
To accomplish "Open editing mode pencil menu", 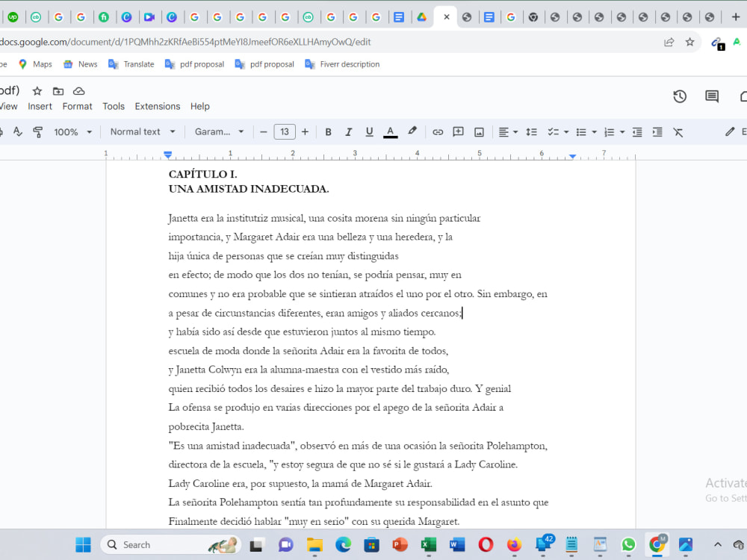I will click(730, 131).
